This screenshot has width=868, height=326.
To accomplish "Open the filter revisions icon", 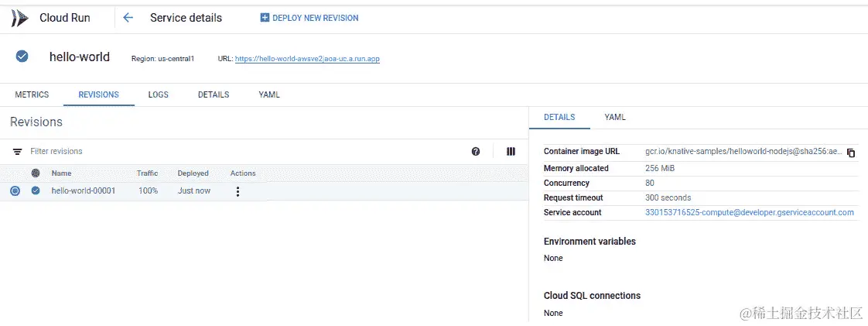I will (x=18, y=151).
